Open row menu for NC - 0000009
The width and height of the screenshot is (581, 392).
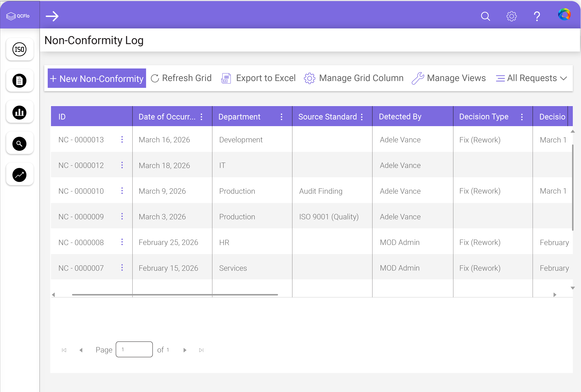point(122,217)
